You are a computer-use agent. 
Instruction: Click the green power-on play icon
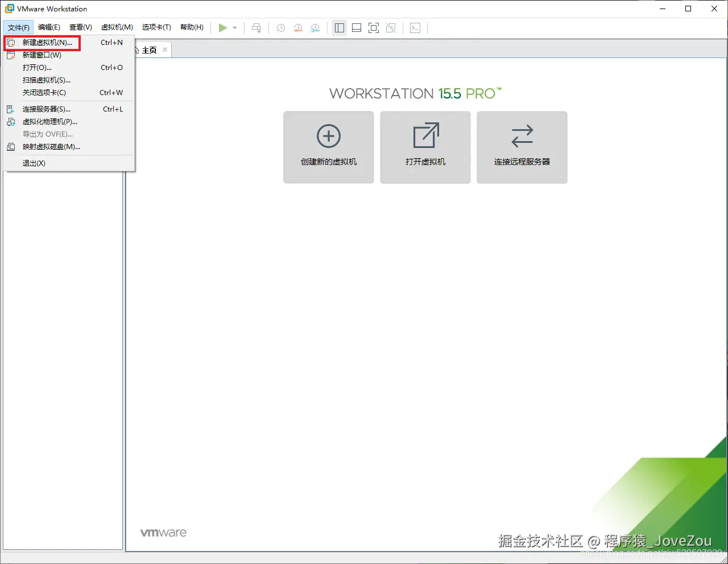coord(222,27)
